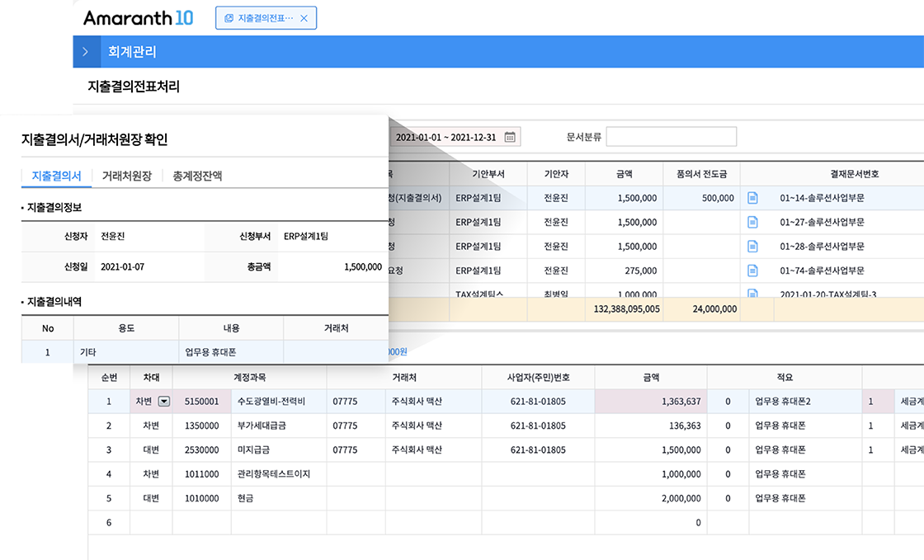The image size is (924, 560).
Task: Select 01~74-솔루션사업부문 document number
Action: pos(822,271)
